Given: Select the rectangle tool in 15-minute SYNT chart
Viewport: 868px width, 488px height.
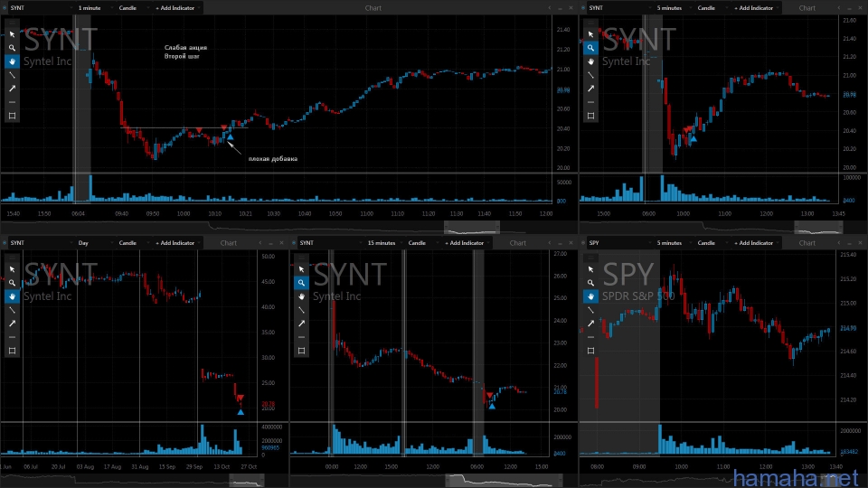Looking at the screenshot, I should click(x=301, y=351).
